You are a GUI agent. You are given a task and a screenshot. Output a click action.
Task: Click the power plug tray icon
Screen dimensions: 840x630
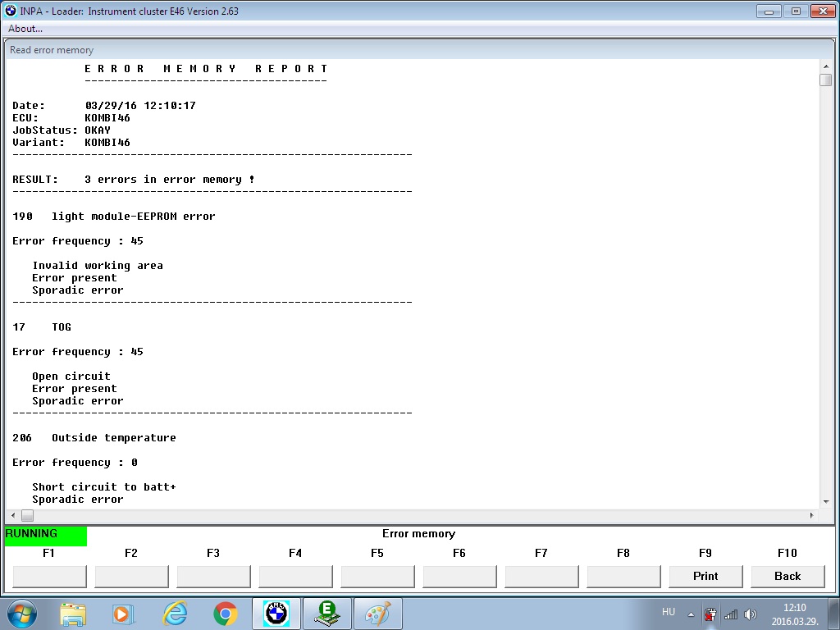[710, 614]
